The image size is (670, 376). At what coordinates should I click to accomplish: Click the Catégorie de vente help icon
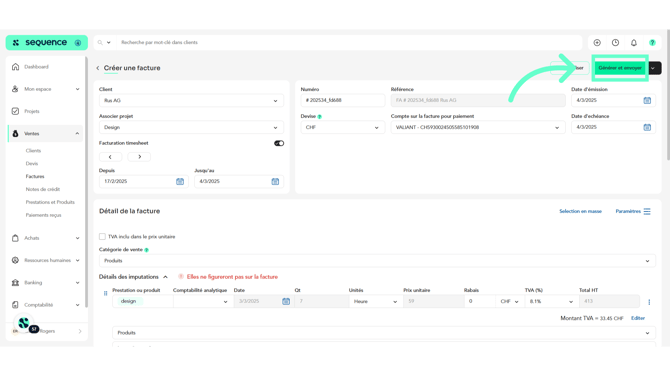(147, 250)
